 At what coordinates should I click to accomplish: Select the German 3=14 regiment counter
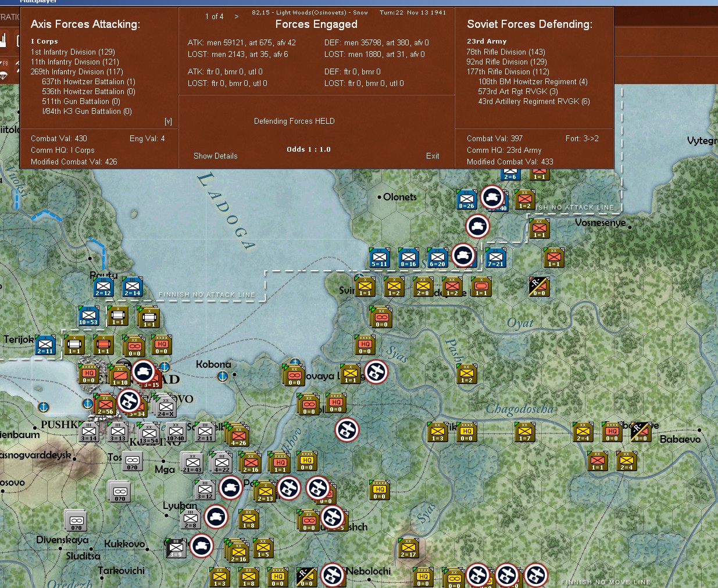(89, 432)
